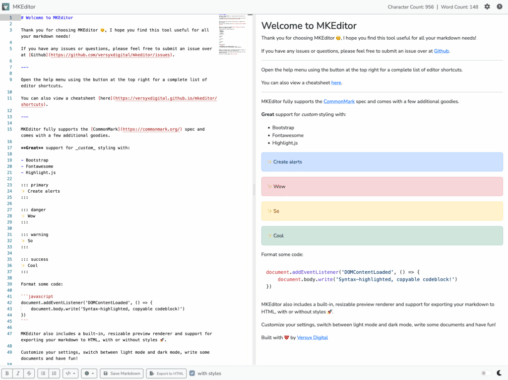
Task: Open the settings gear
Action: (x=487, y=7)
